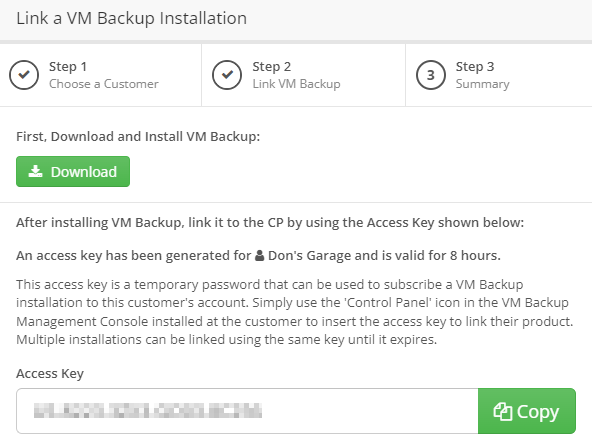592x440 pixels.
Task: Click the Access Key field label
Action: 50,374
